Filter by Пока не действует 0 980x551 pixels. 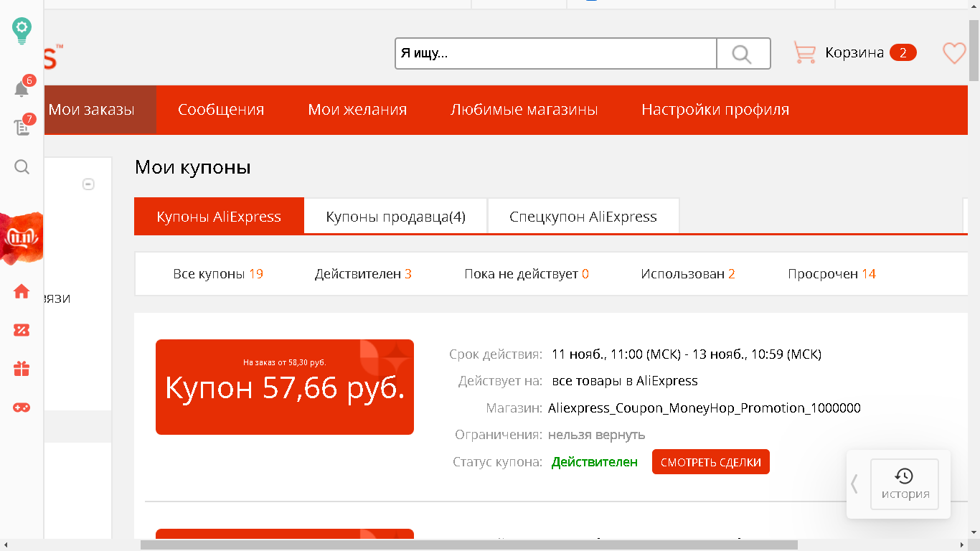[x=527, y=274]
